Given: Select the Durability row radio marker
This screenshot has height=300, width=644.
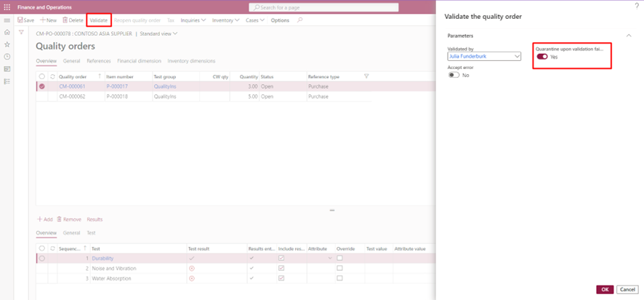Looking at the screenshot, I should click(x=42, y=258).
